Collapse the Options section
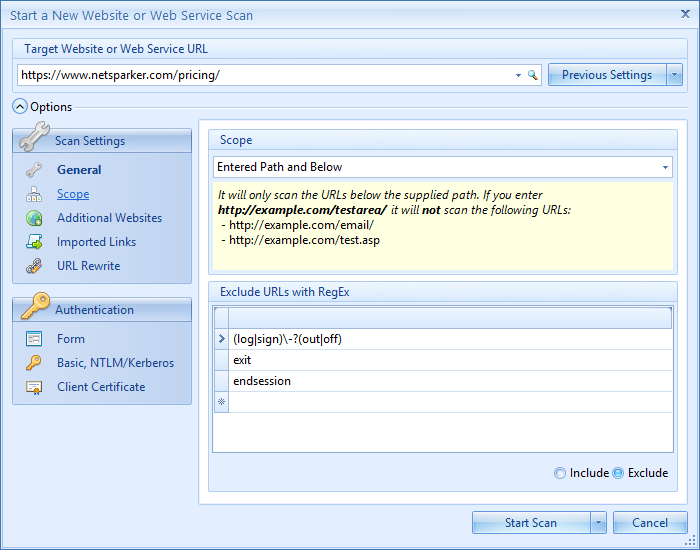Viewport: 700px width, 550px height. click(x=20, y=107)
